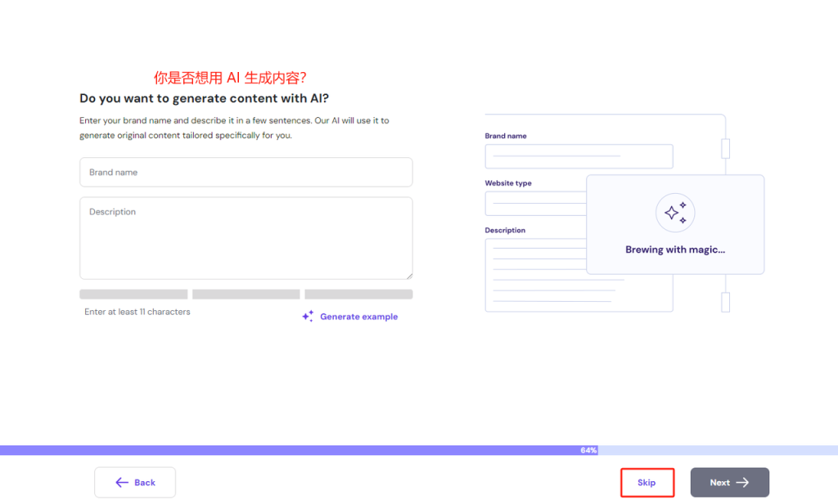Focus the Brand name input field
Screen dimensions: 838x504
coord(246,173)
